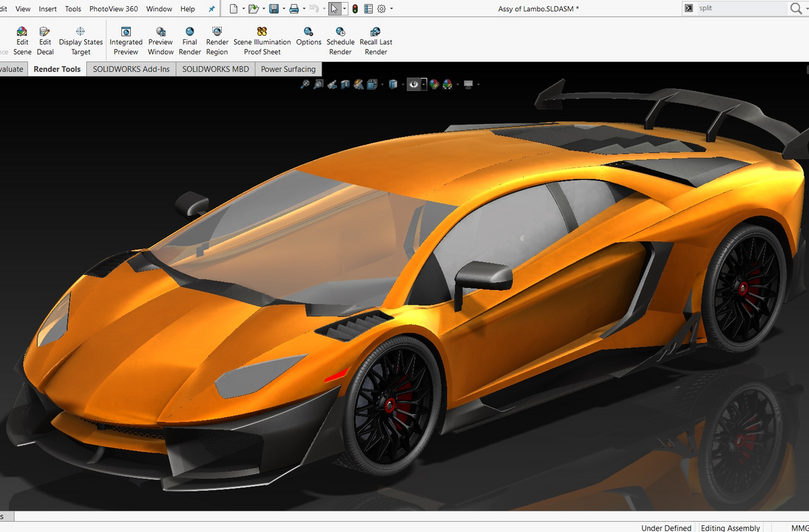Open the PhotoView 360 menu
Image resolution: width=809 pixels, height=532 pixels.
113,9
